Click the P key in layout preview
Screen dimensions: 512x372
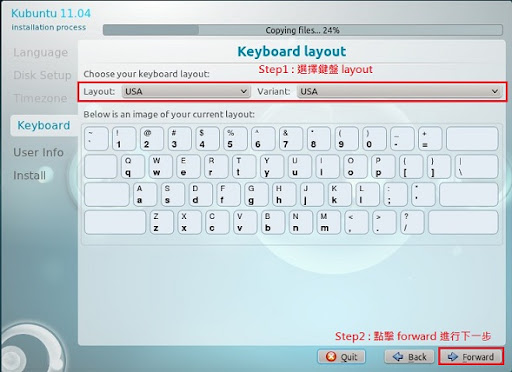point(383,166)
